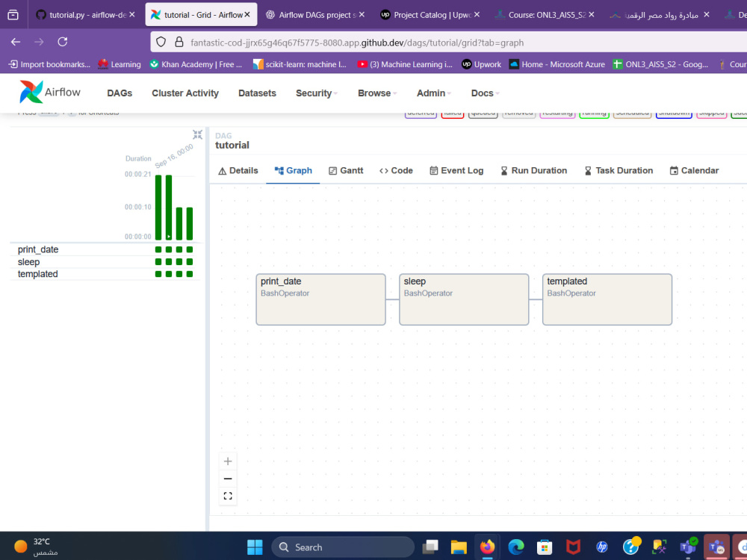This screenshot has width=747, height=560.
Task: Switch to the Gantt tab
Action: [x=346, y=170]
